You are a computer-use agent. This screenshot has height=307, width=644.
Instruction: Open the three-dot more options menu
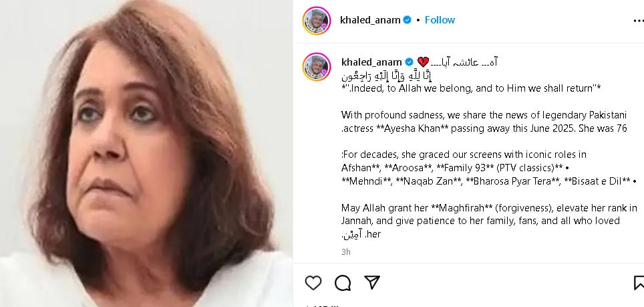point(639,21)
